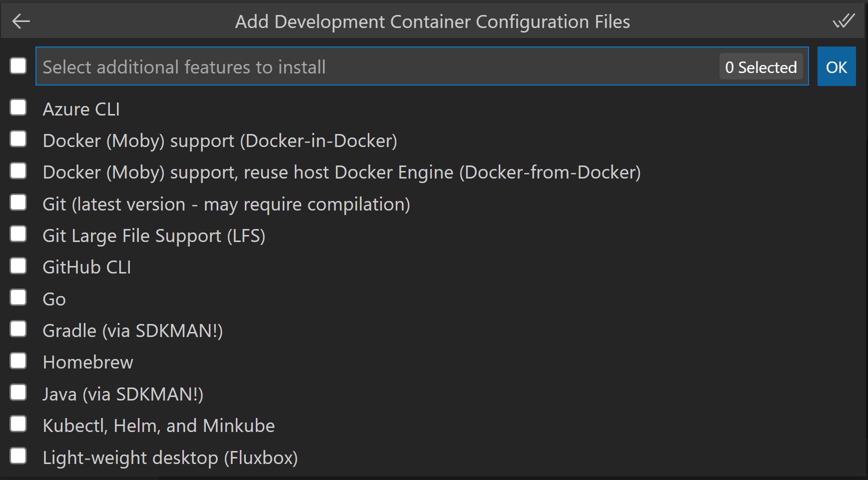Image resolution: width=868 pixels, height=480 pixels.
Task: Enable Docker-in-Docker support checkbox
Action: 18,139
